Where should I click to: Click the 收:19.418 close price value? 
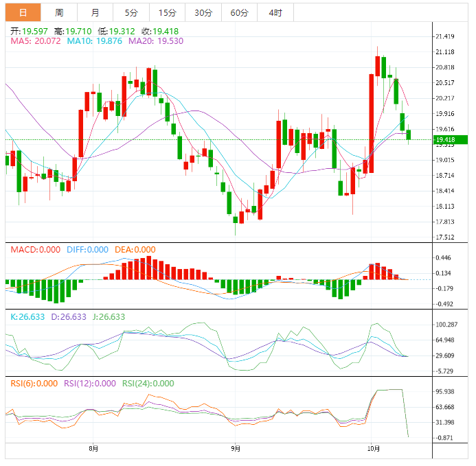pos(160,32)
